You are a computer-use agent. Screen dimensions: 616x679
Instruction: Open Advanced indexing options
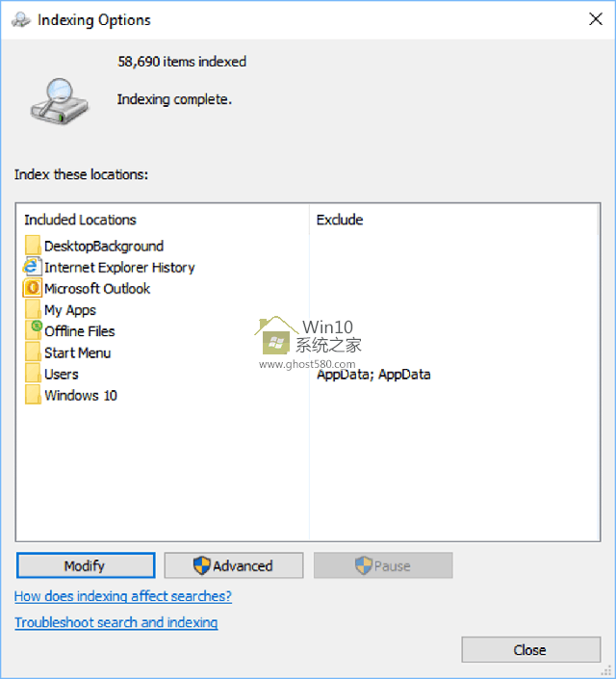click(234, 565)
